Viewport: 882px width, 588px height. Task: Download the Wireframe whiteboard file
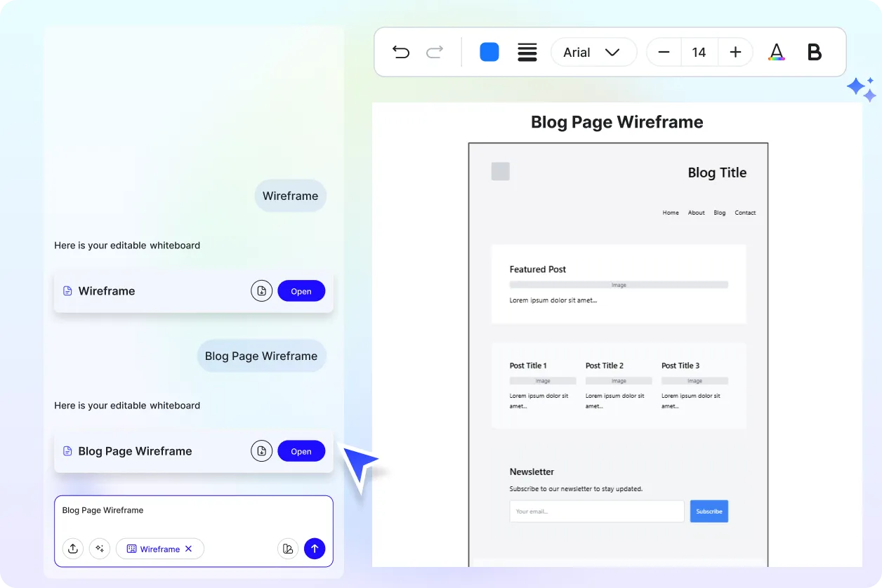(261, 290)
